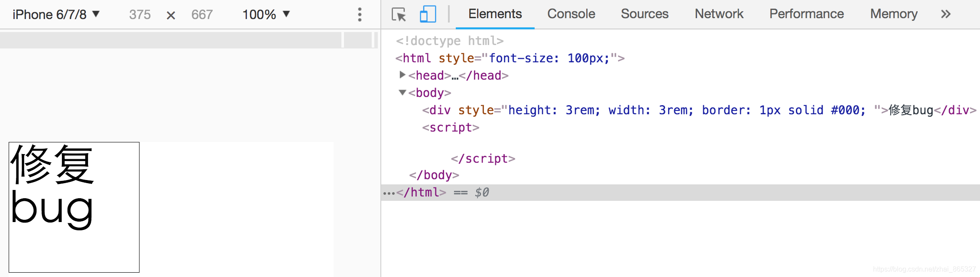Viewport: 980px width, 277px height.
Task: Select the closing script tag
Action: click(x=483, y=158)
